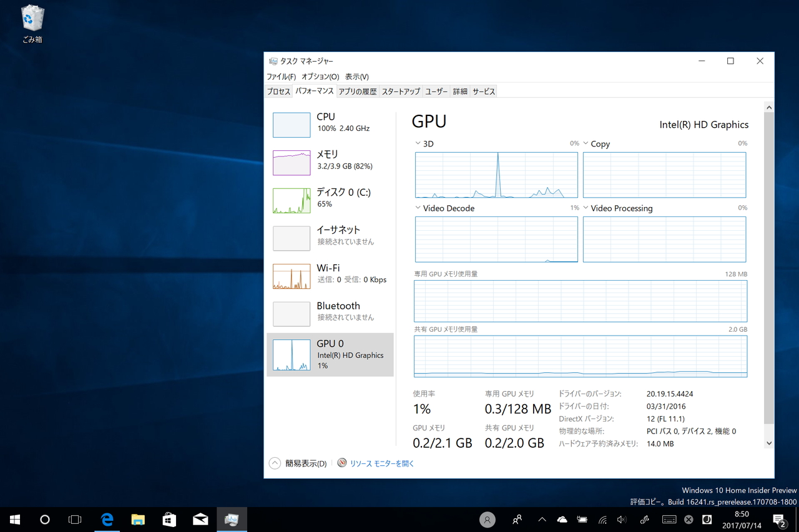799x532 pixels.
Task: Click the Task Manager taskbar icon
Action: tap(232, 520)
